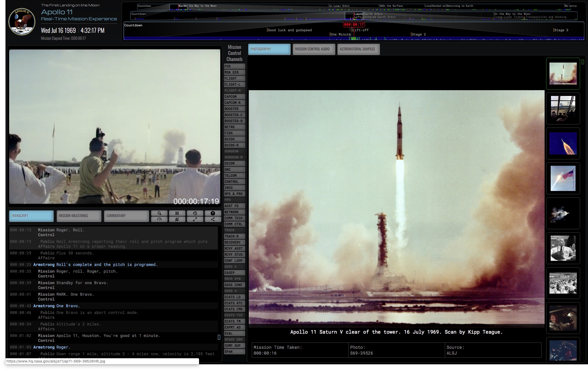The image size is (588, 371).
Task: Open help with the question mark icon
Action: [x=213, y=213]
